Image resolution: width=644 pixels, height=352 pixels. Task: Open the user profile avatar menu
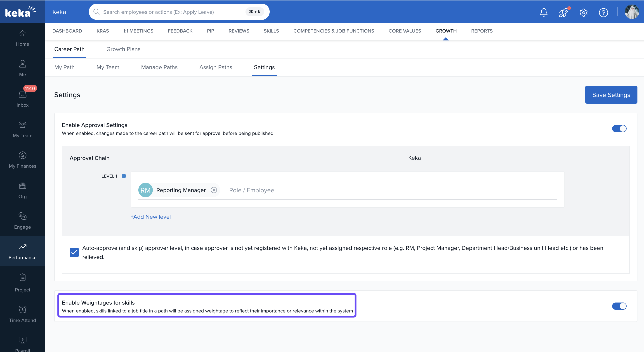click(632, 12)
